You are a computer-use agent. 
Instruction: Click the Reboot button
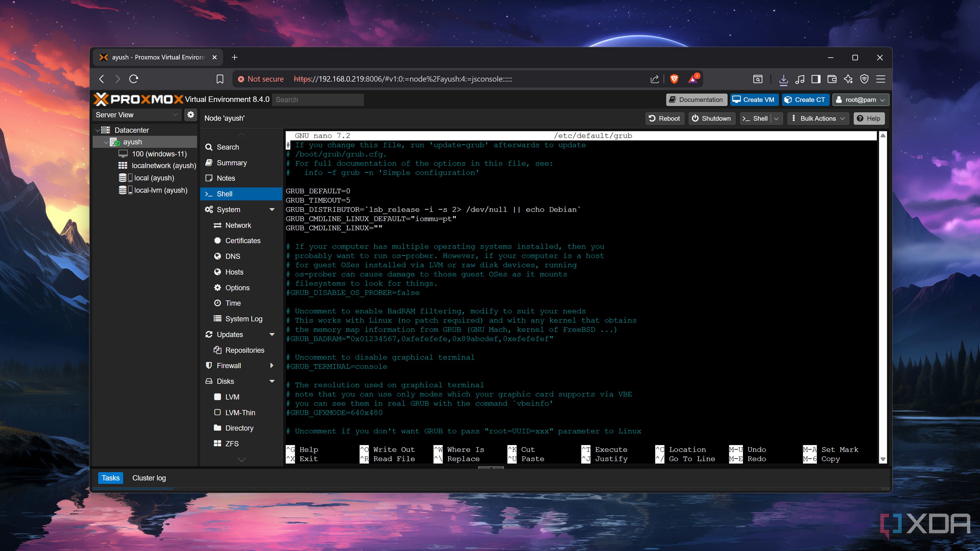point(664,118)
